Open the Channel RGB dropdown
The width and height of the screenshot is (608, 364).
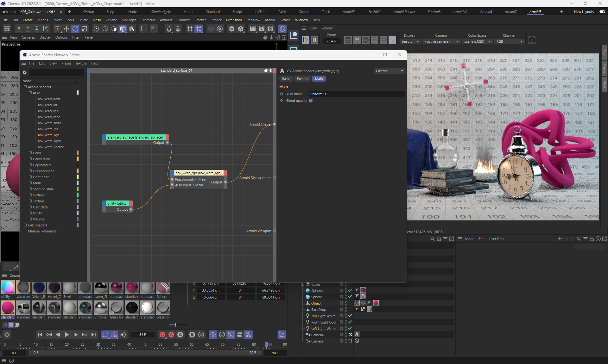[x=509, y=41]
